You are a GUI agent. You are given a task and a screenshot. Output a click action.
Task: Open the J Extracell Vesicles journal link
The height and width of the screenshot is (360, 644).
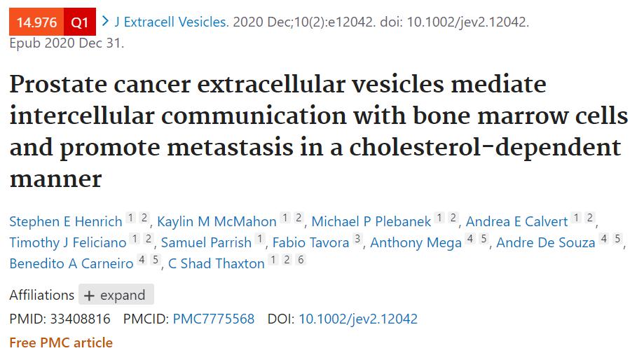170,22
